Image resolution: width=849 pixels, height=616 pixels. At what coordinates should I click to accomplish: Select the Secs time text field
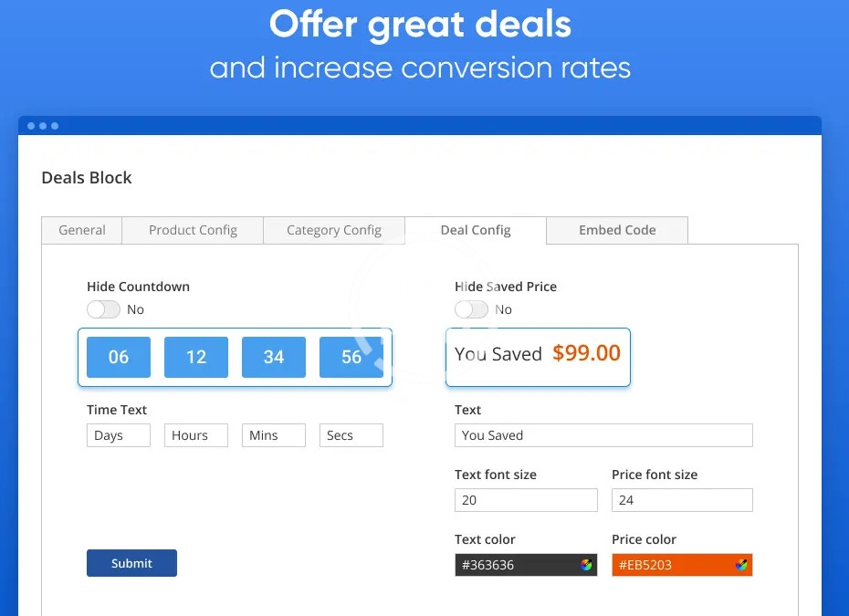pyautogui.click(x=351, y=435)
